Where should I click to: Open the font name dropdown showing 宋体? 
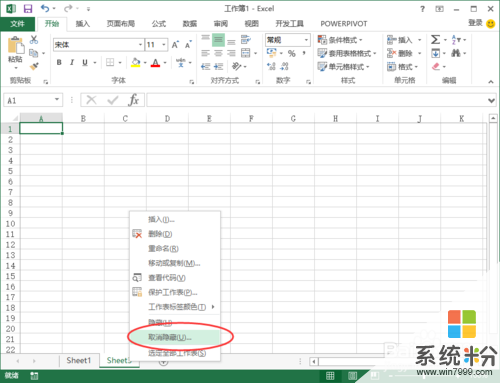pos(99,45)
